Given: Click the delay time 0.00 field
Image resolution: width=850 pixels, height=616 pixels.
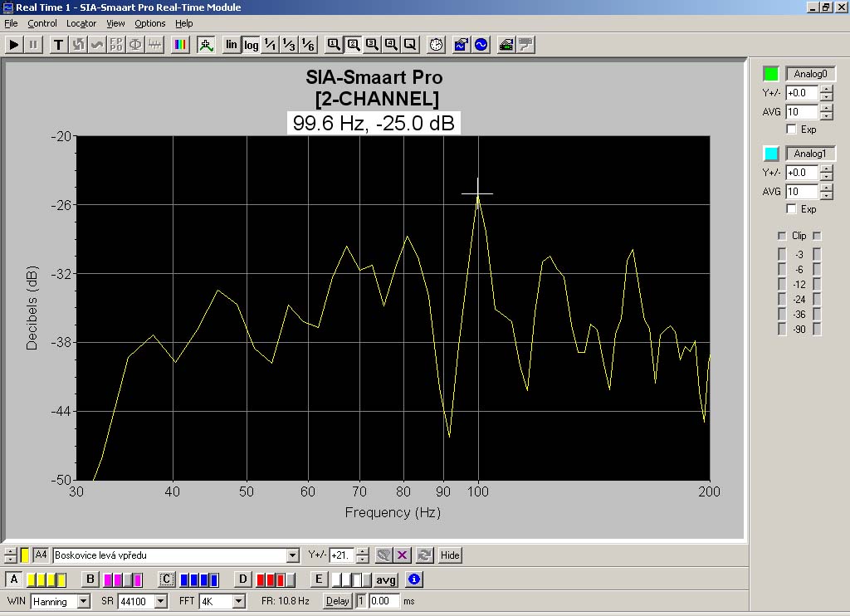Looking at the screenshot, I should tap(384, 601).
